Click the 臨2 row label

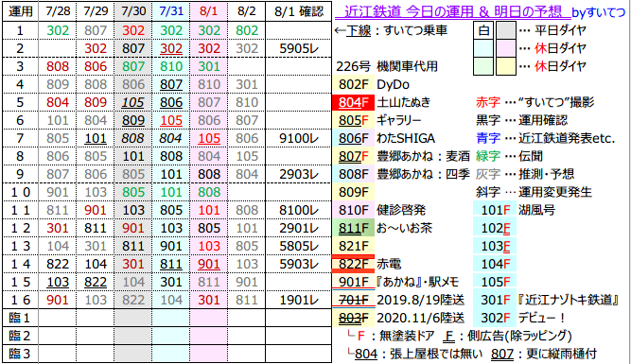point(20,336)
